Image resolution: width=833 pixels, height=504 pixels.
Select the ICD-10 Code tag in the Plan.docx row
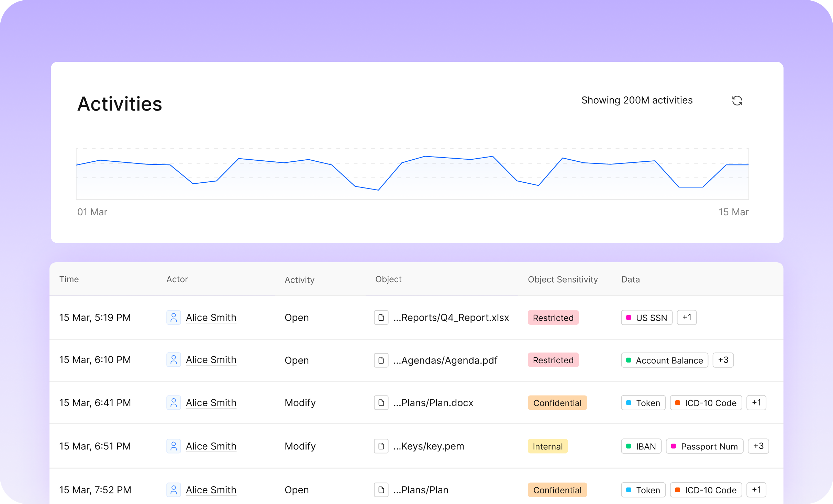(x=706, y=403)
